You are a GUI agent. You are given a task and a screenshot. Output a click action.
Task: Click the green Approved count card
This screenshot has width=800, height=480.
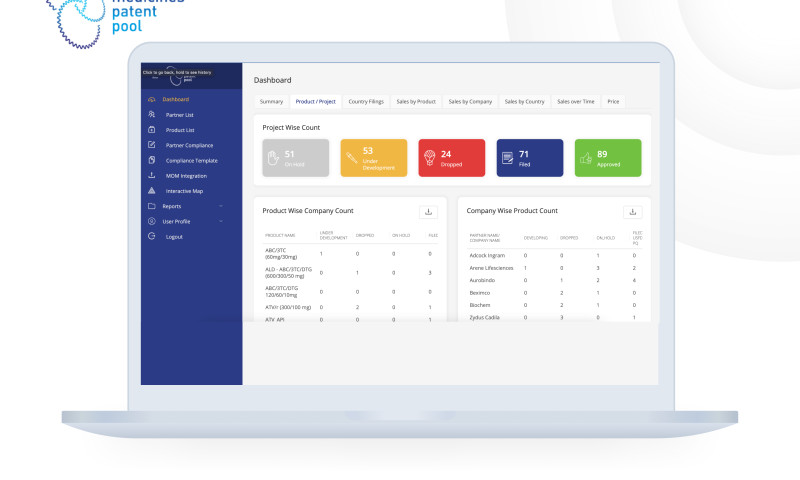pyautogui.click(x=608, y=158)
